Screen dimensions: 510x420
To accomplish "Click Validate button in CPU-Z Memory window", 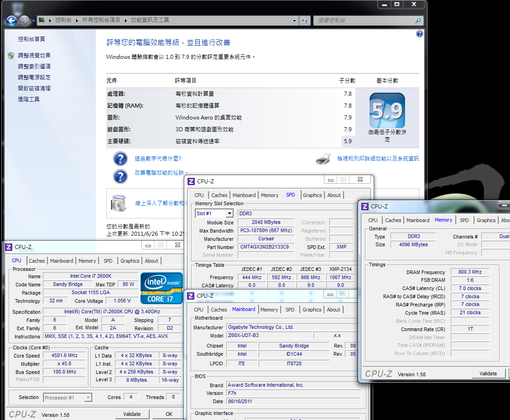I will [488, 373].
